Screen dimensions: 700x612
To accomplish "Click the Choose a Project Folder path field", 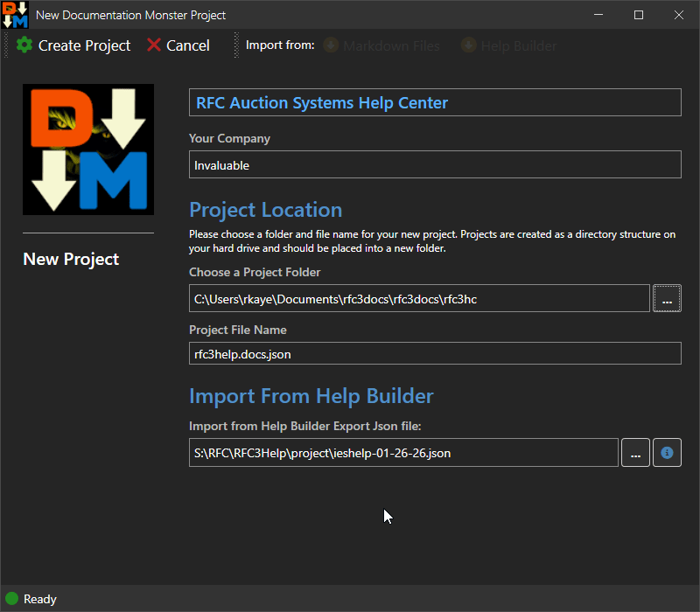I will (419, 299).
